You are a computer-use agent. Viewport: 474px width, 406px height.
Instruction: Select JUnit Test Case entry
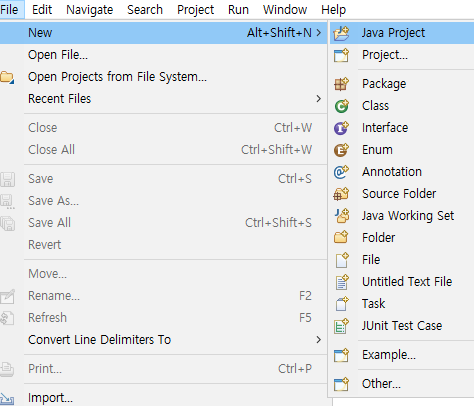point(402,326)
